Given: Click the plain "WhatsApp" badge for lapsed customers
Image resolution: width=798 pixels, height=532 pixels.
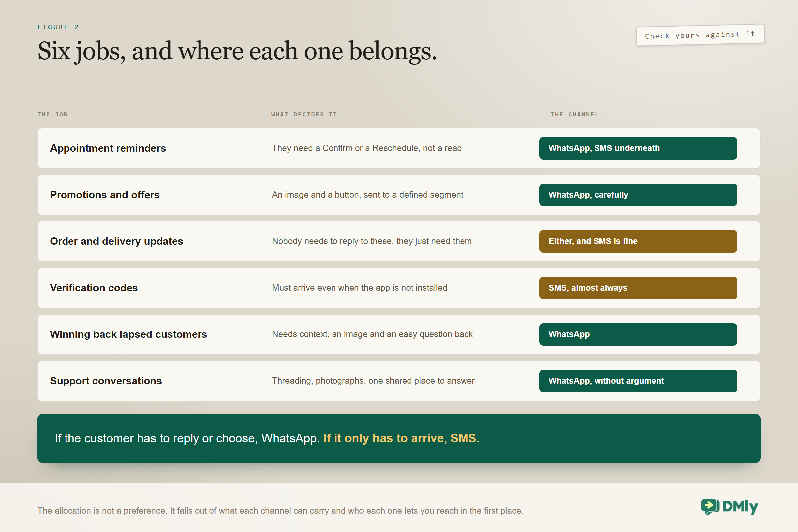Looking at the screenshot, I should [638, 334].
